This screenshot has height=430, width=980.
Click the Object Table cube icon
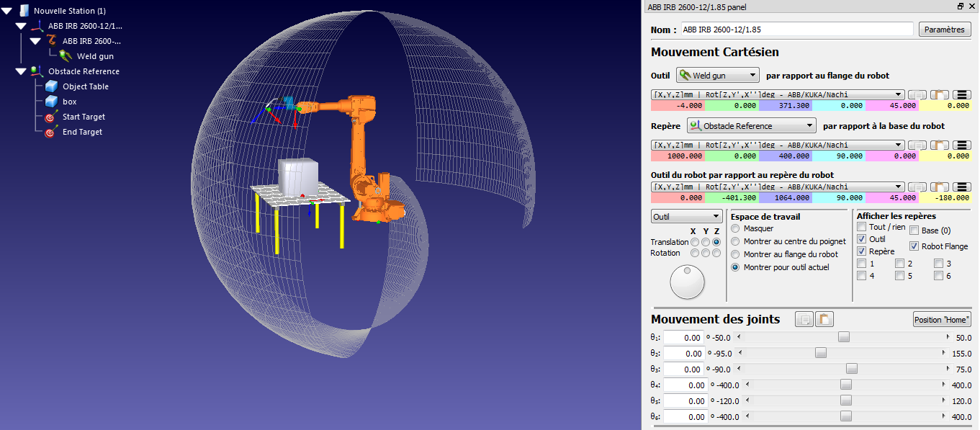pos(51,86)
